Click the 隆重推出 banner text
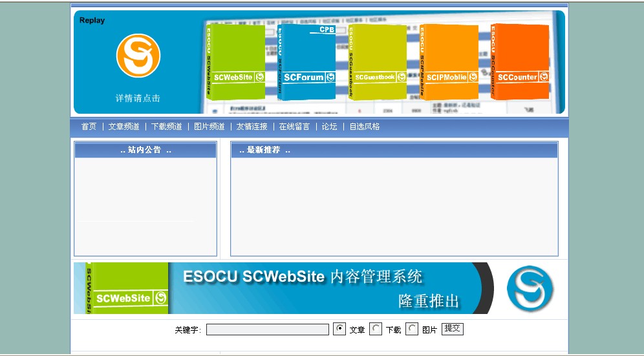644x356 pixels. click(429, 301)
